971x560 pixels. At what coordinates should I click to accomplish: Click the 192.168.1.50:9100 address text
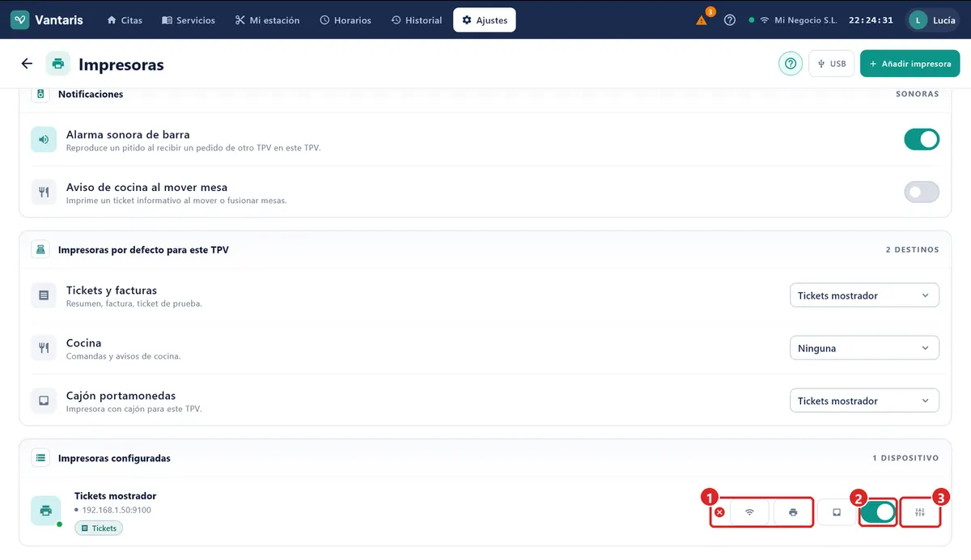click(x=117, y=511)
